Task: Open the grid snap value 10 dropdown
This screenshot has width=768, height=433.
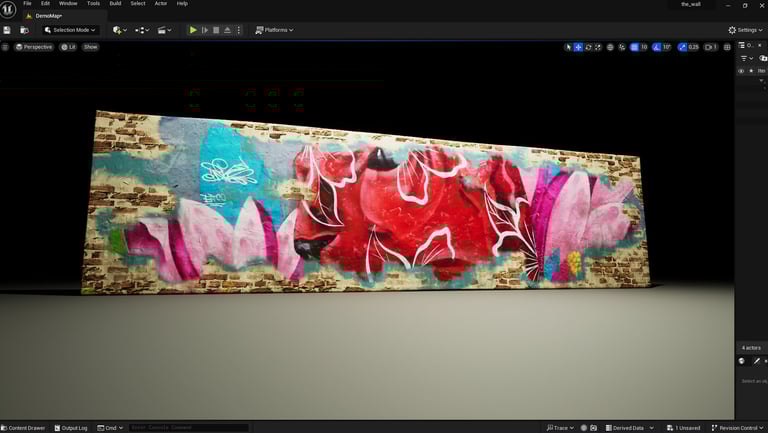Action: tap(644, 47)
